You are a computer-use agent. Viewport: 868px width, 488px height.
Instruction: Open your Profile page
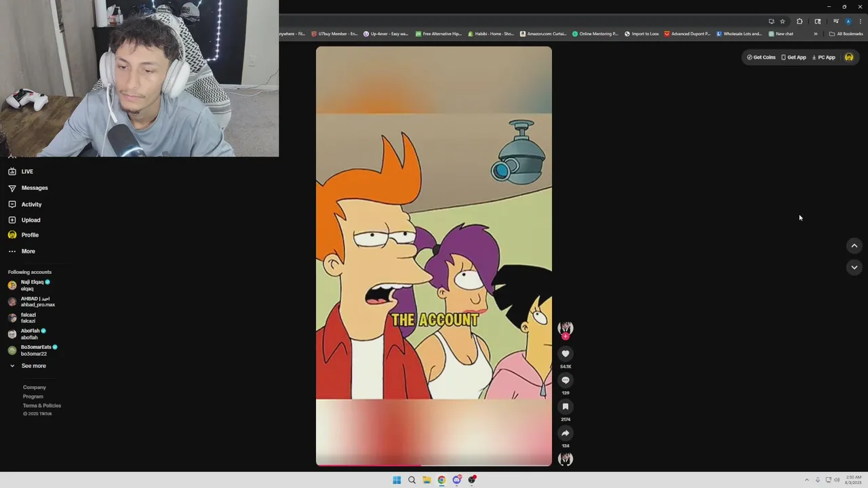click(x=23, y=235)
